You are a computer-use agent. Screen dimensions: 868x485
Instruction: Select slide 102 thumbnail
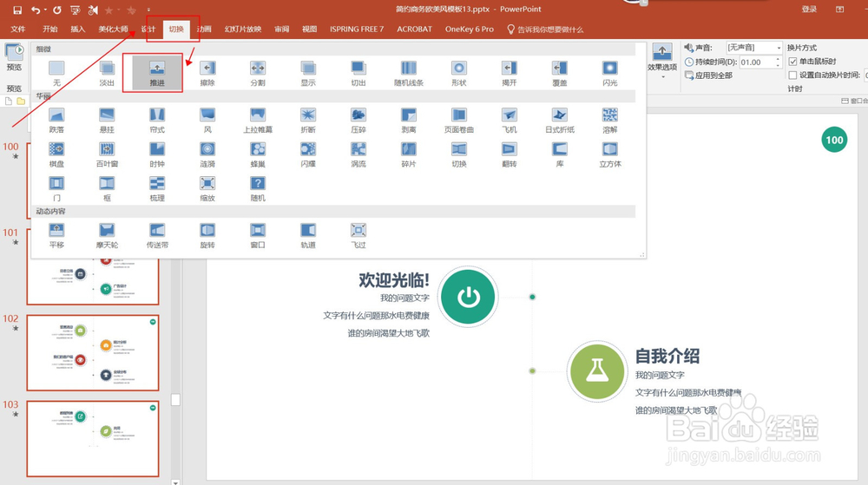click(x=93, y=353)
